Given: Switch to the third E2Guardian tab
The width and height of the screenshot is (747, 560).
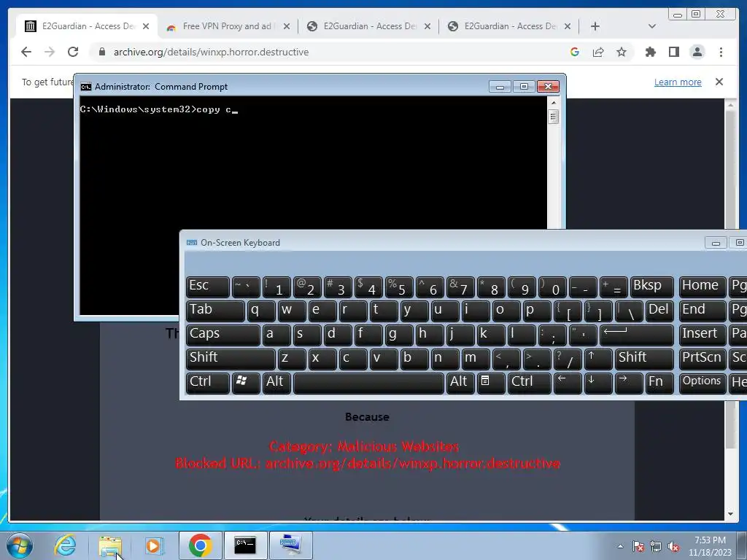Looking at the screenshot, I should 369,26.
